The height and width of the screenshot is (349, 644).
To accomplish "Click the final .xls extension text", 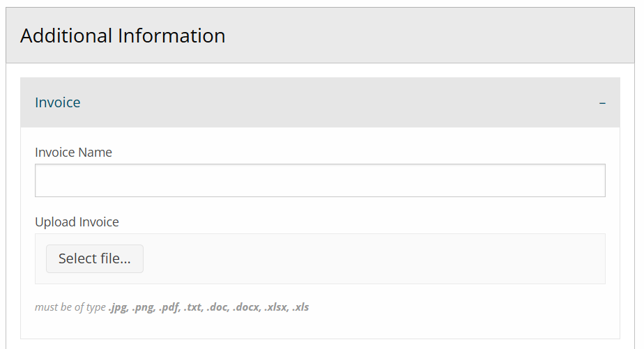I will pyautogui.click(x=301, y=307).
